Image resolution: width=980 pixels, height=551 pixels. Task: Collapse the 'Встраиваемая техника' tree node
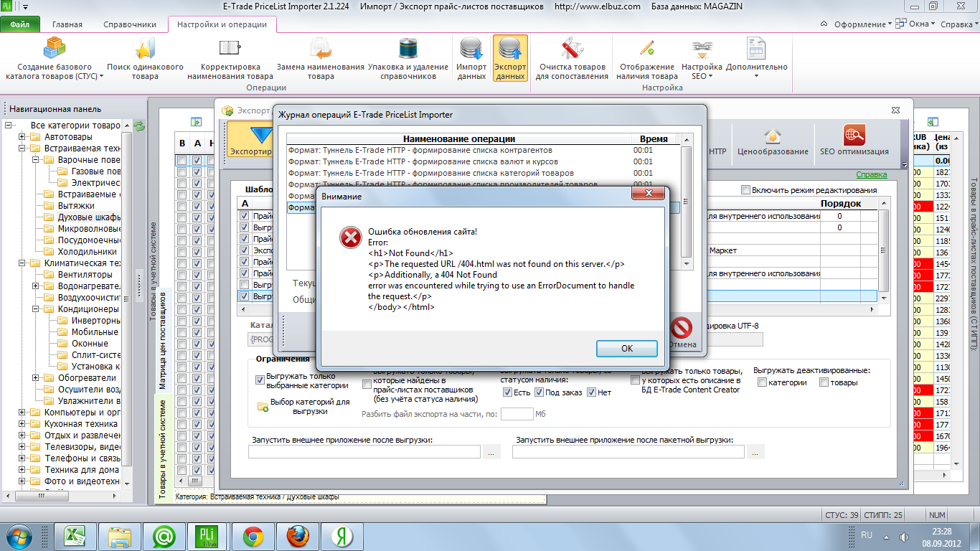[22, 149]
